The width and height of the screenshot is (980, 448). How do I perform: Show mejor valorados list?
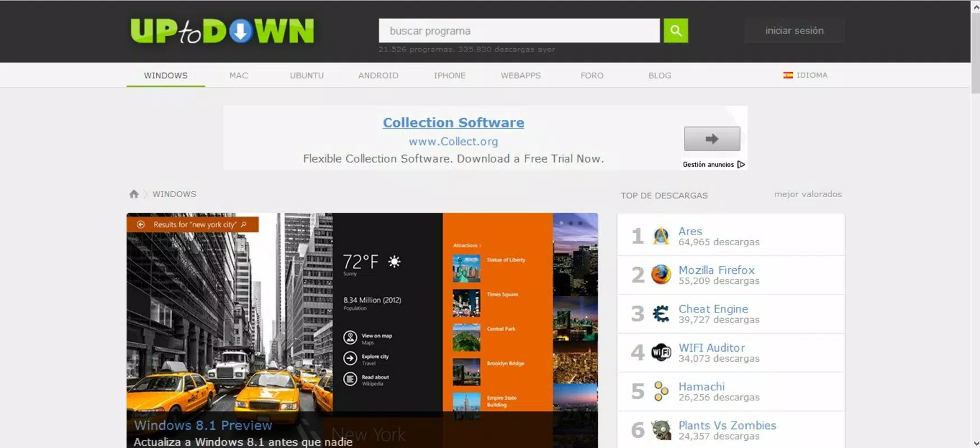tap(807, 194)
